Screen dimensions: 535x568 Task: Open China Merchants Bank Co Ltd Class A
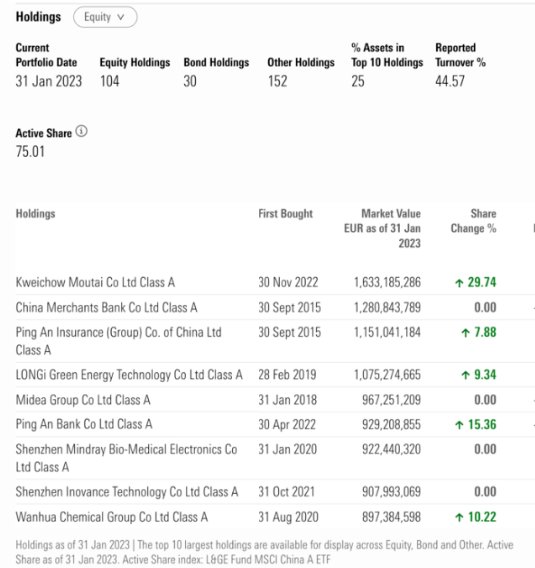(x=106, y=308)
